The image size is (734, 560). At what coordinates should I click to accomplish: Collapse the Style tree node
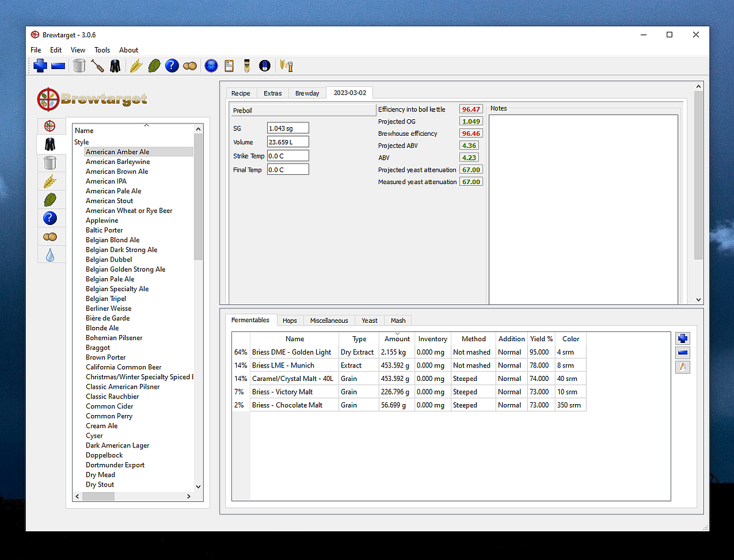[81, 142]
